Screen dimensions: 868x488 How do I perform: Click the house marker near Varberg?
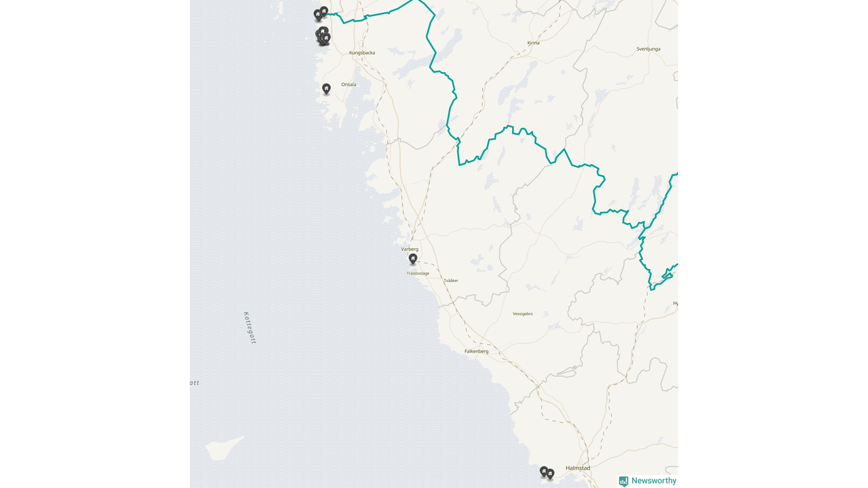tap(413, 259)
